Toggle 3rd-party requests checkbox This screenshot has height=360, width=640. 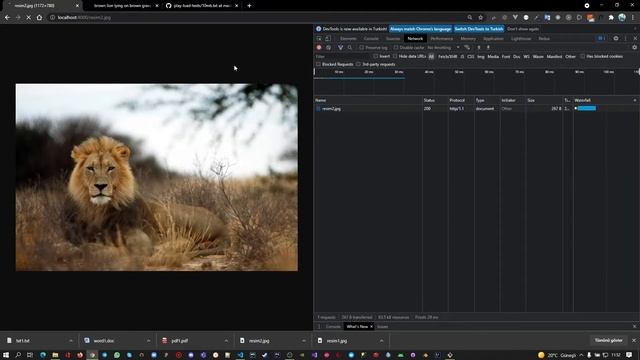[x=358, y=64]
